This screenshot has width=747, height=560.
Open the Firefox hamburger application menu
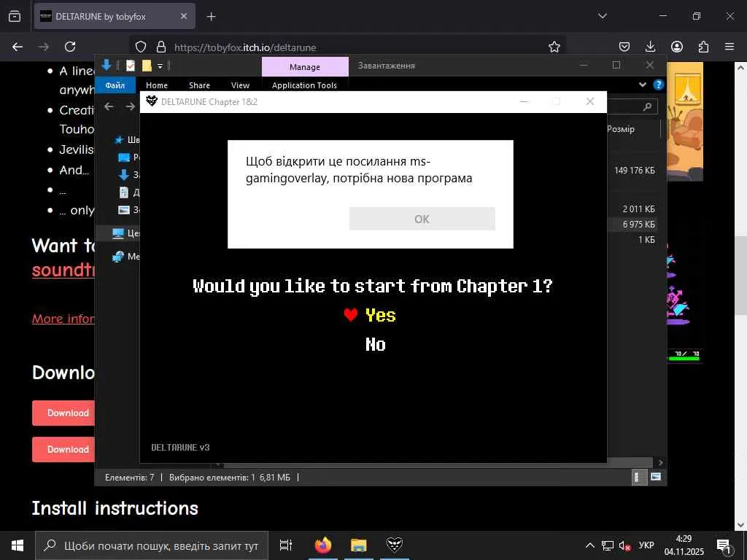[729, 47]
